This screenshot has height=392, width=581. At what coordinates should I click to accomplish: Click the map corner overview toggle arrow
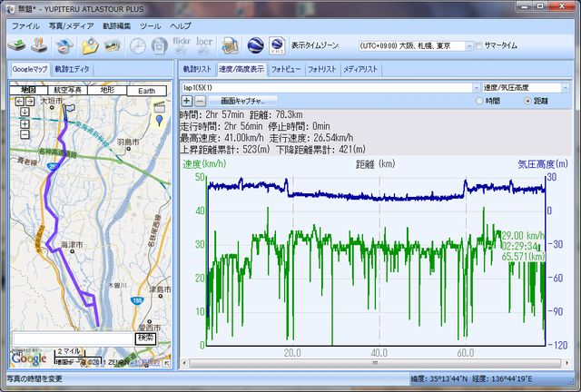tap(167, 363)
